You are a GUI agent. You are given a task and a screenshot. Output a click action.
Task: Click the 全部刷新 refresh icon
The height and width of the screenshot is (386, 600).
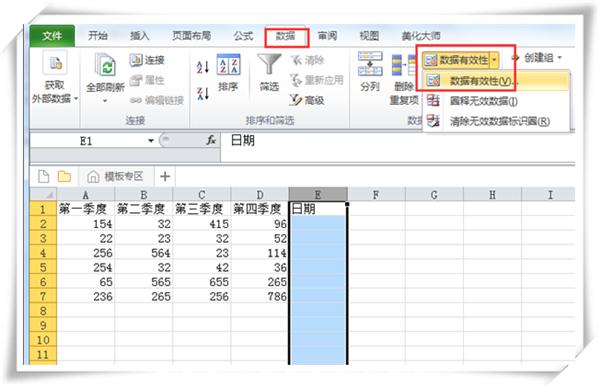click(x=105, y=64)
